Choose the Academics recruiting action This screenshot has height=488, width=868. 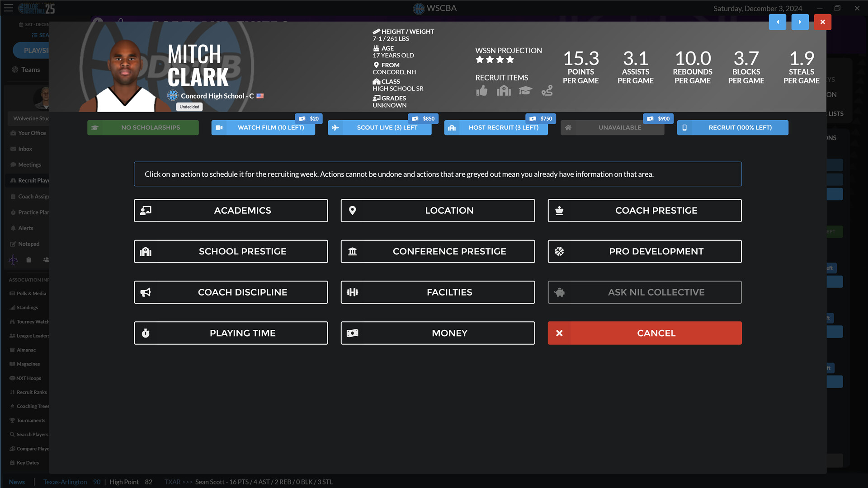(x=231, y=210)
